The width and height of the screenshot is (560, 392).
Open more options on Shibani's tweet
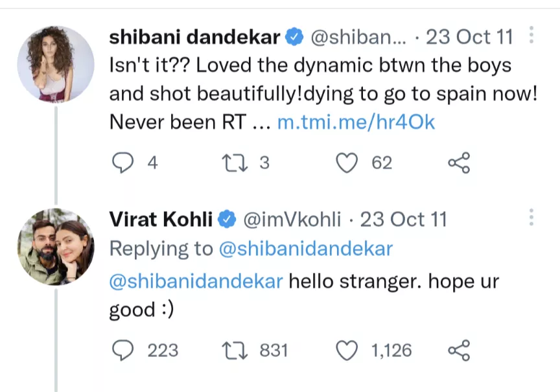pos(531,35)
